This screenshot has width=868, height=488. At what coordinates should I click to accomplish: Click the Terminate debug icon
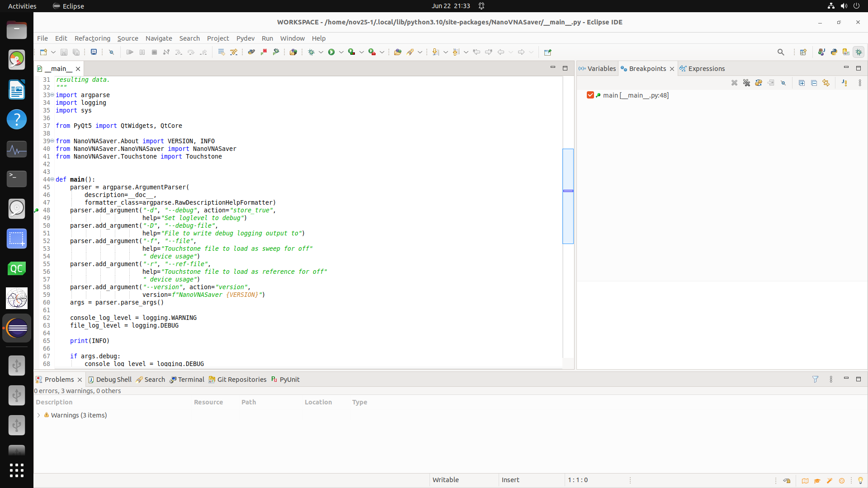pyautogui.click(x=154, y=52)
